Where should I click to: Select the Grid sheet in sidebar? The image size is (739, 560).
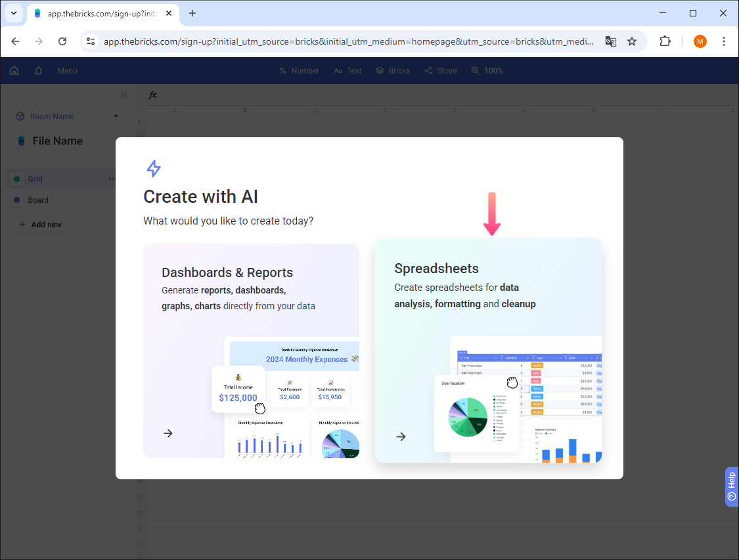[62, 179]
